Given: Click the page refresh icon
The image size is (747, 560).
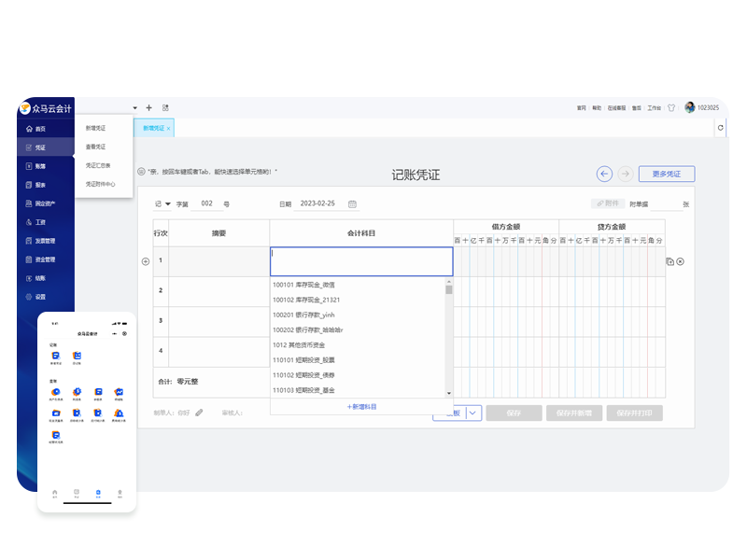Looking at the screenshot, I should (720, 128).
